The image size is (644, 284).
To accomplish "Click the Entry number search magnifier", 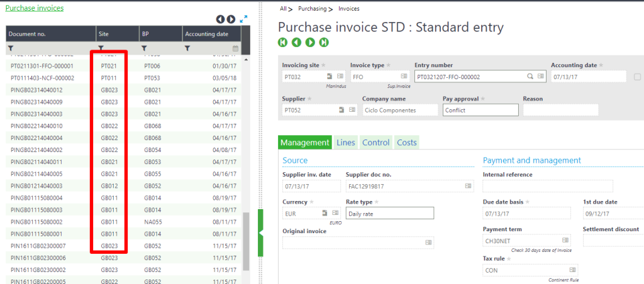I will [530, 77].
